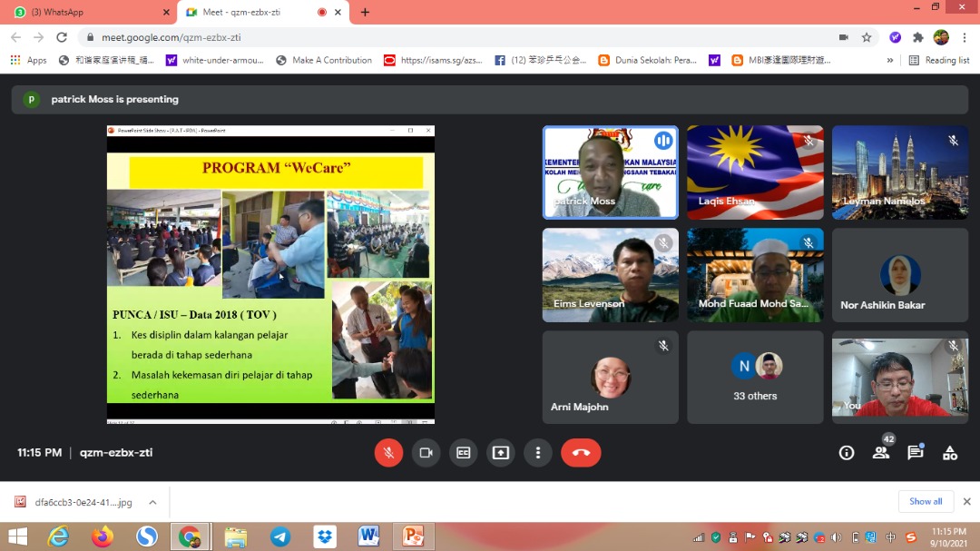Expand downloaded jpg file options

[152, 502]
